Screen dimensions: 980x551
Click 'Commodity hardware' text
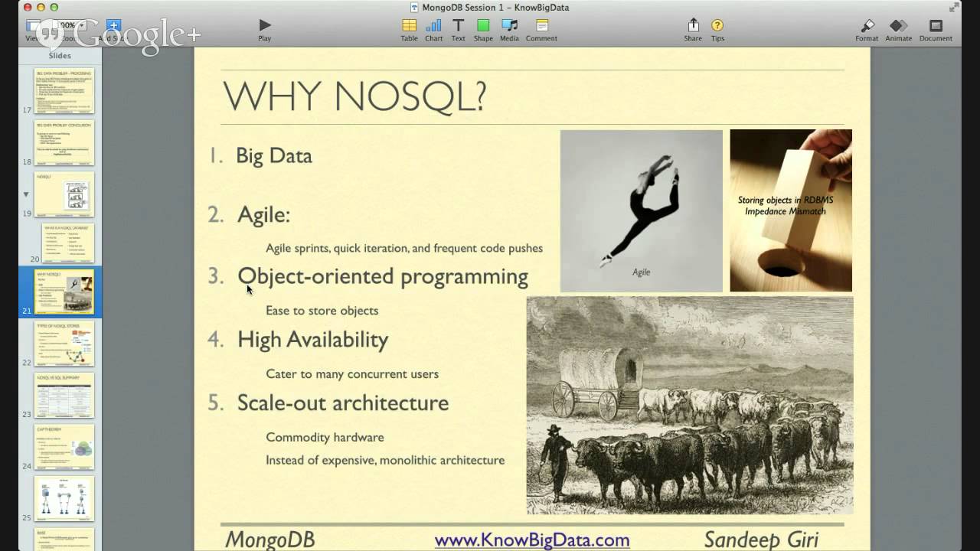point(325,438)
